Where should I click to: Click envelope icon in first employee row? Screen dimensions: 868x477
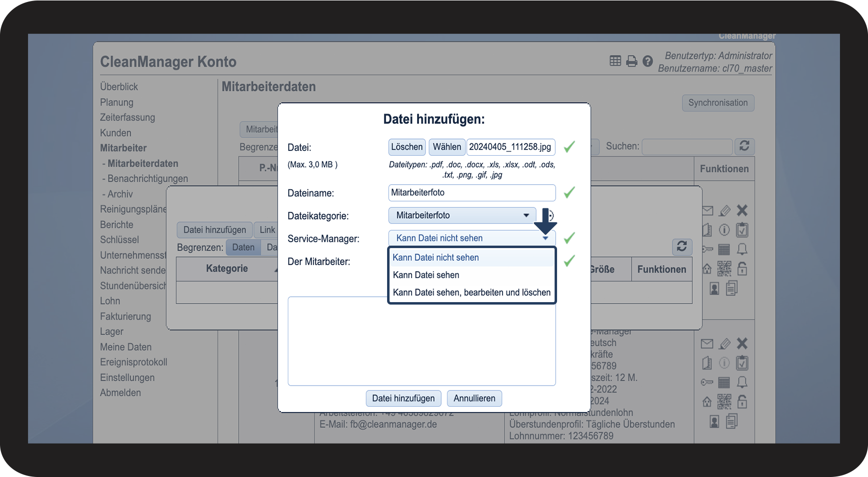[707, 211]
